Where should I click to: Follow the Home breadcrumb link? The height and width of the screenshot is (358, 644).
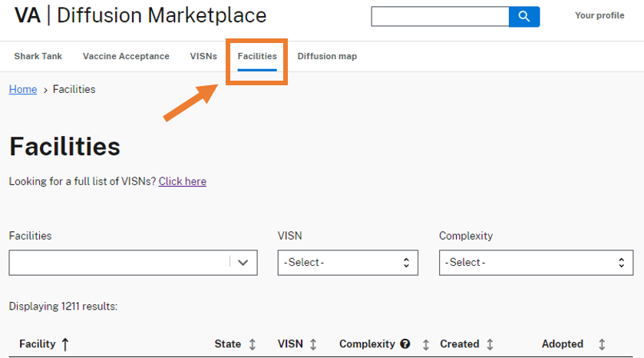(x=23, y=89)
